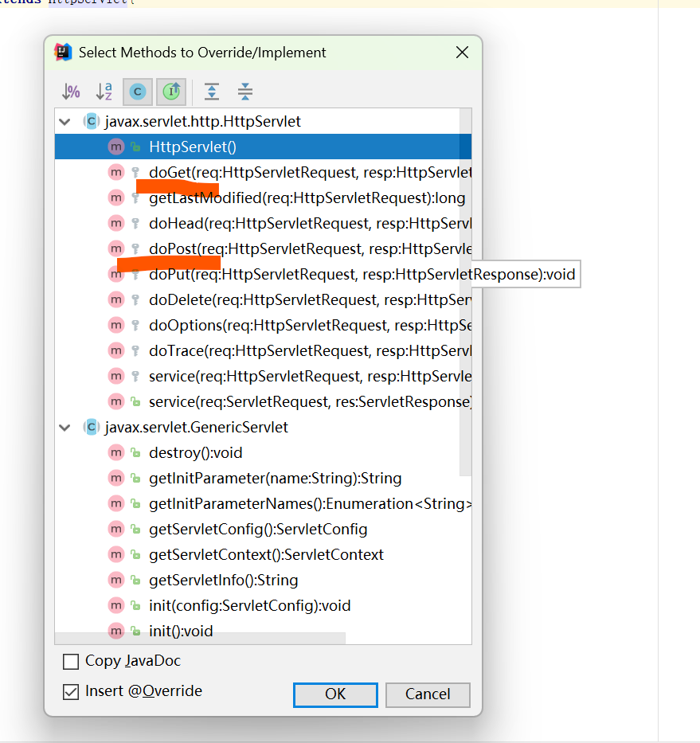
Task: Click public lock icon on init(config) row
Action: coord(136,606)
